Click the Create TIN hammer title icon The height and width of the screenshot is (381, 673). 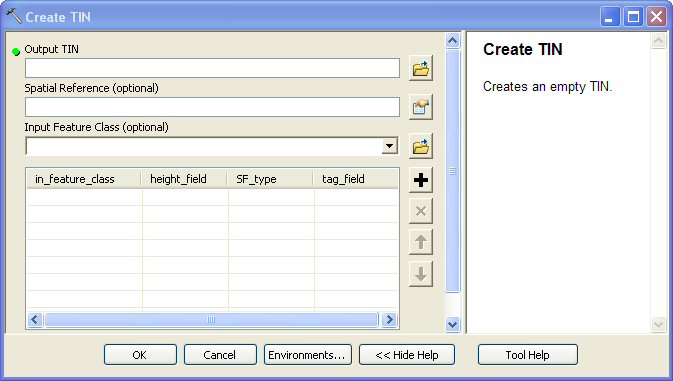(13, 16)
